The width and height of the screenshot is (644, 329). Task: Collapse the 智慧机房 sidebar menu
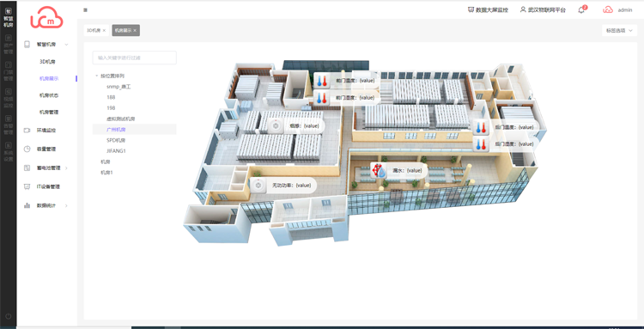[66, 45]
